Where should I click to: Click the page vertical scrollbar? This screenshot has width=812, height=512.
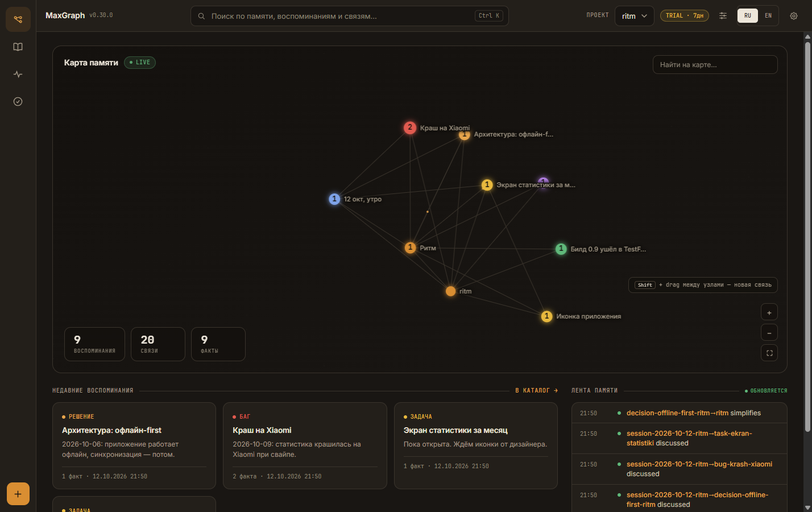pos(807,236)
